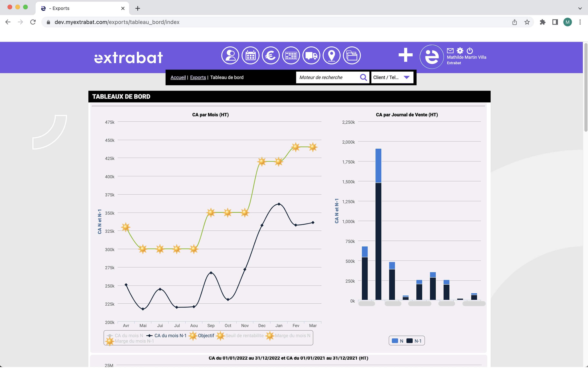Open the euro finance icon
This screenshot has height=368, width=588.
click(271, 55)
